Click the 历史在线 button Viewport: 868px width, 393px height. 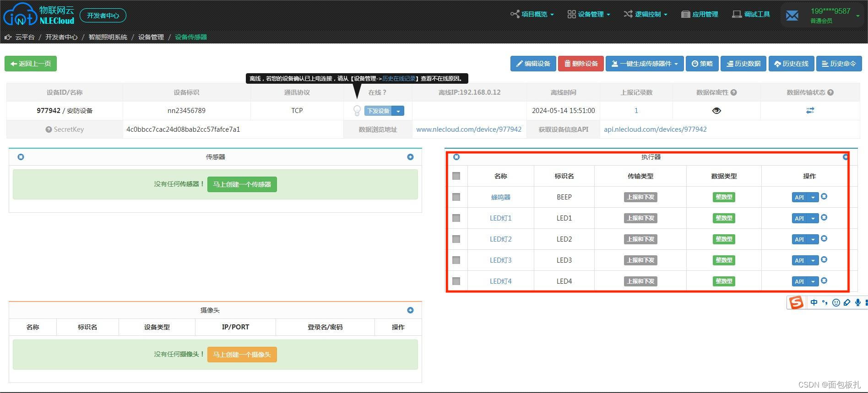click(791, 64)
